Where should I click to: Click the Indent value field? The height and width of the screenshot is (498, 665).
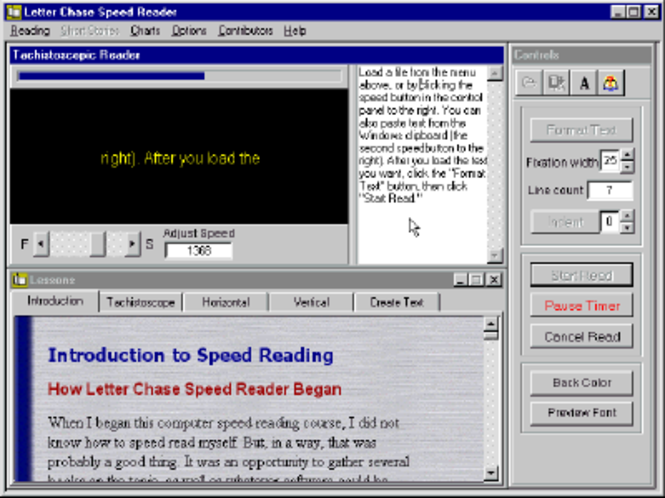click(x=610, y=221)
